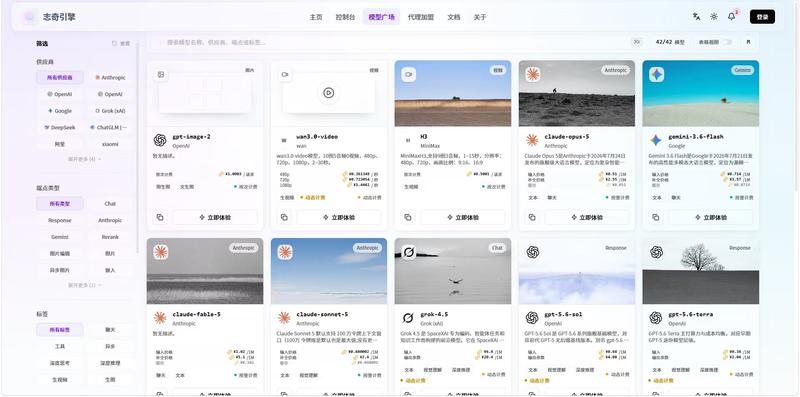Select the Gemini endpoint type filter
Viewport: 800px width, 397px height.
pyautogui.click(x=60, y=237)
